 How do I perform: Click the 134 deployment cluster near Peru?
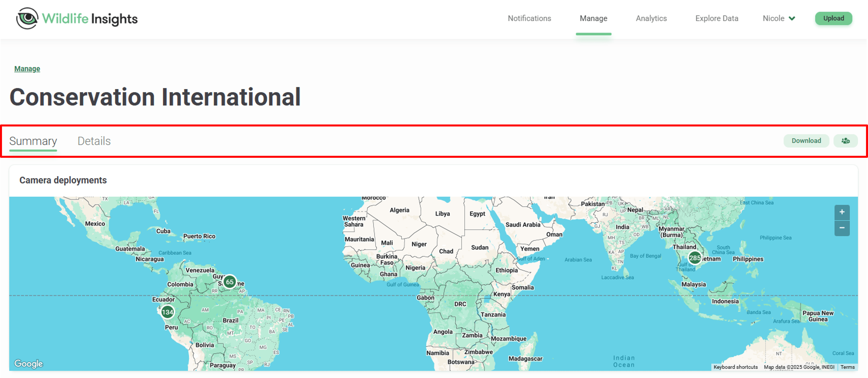tap(167, 312)
